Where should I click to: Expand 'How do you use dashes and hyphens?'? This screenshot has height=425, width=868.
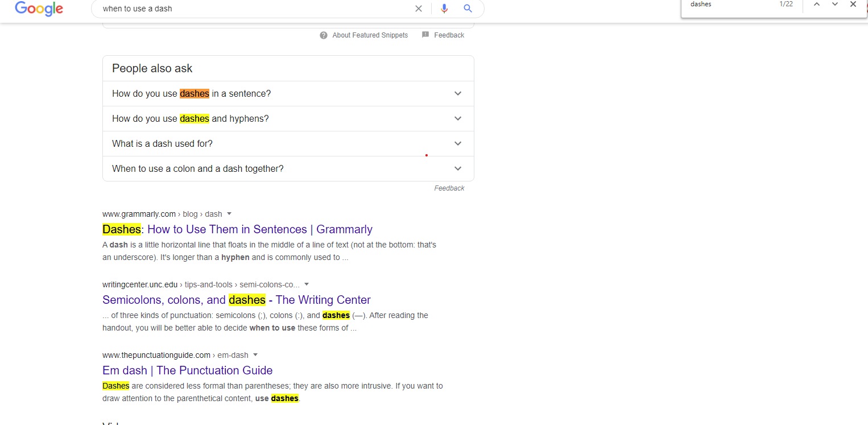coord(288,118)
